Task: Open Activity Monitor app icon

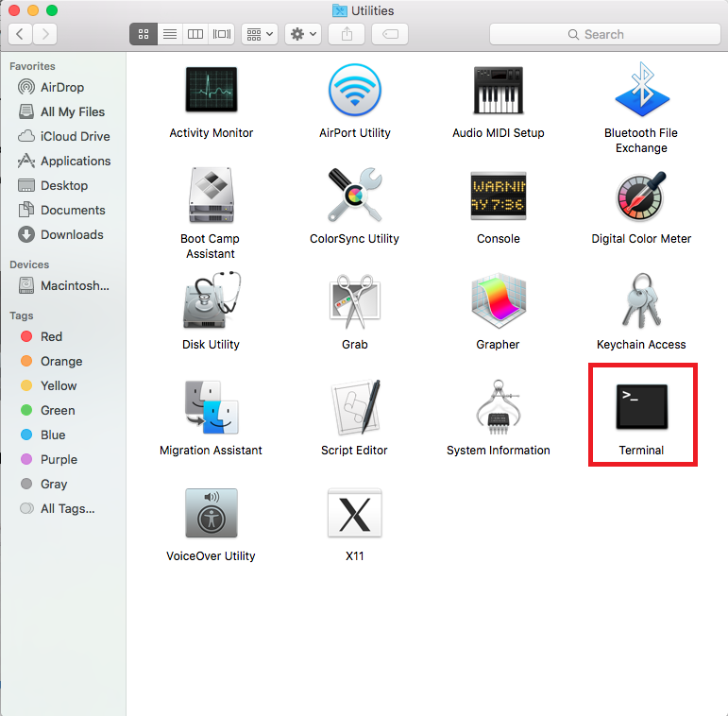Action: [x=211, y=92]
